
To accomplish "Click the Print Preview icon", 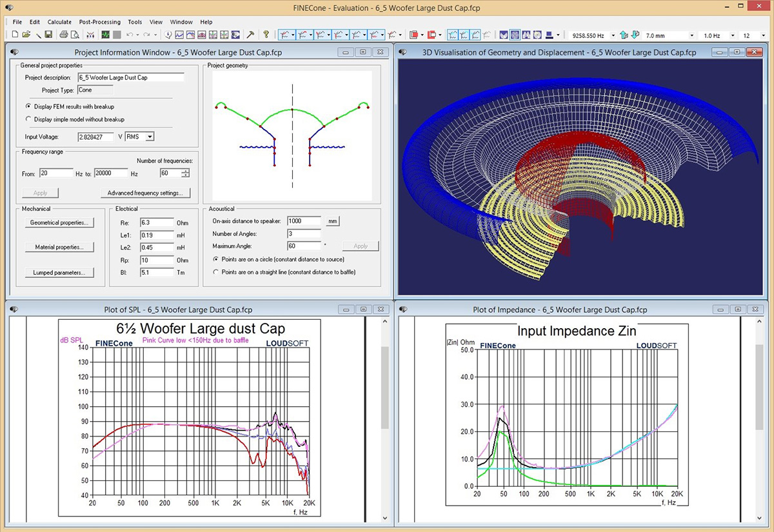I will point(75,34).
